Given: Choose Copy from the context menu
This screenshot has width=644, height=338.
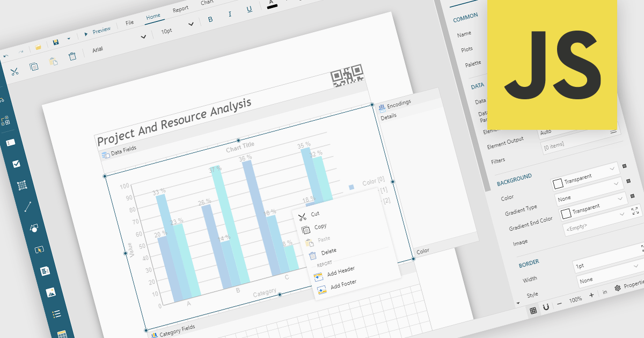Looking at the screenshot, I should click(x=320, y=226).
